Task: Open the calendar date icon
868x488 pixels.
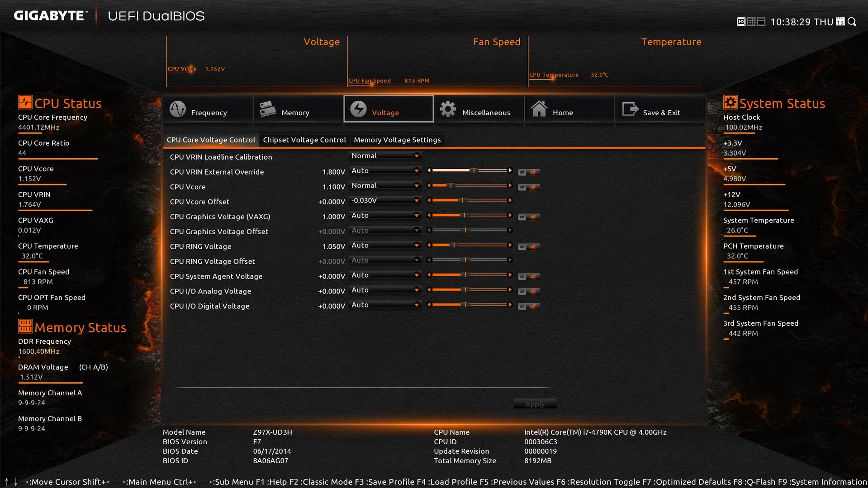Action: click(840, 22)
